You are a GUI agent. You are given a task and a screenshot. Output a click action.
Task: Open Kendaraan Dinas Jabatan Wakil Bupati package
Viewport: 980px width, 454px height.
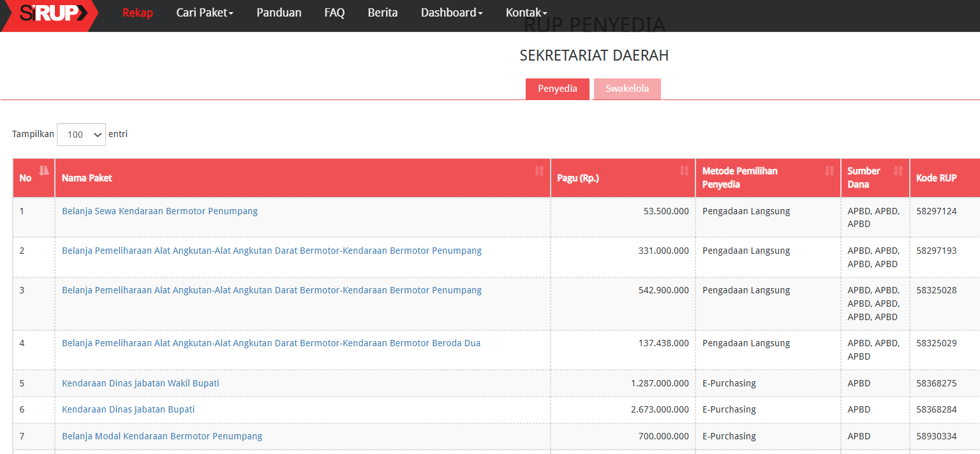[x=140, y=383]
